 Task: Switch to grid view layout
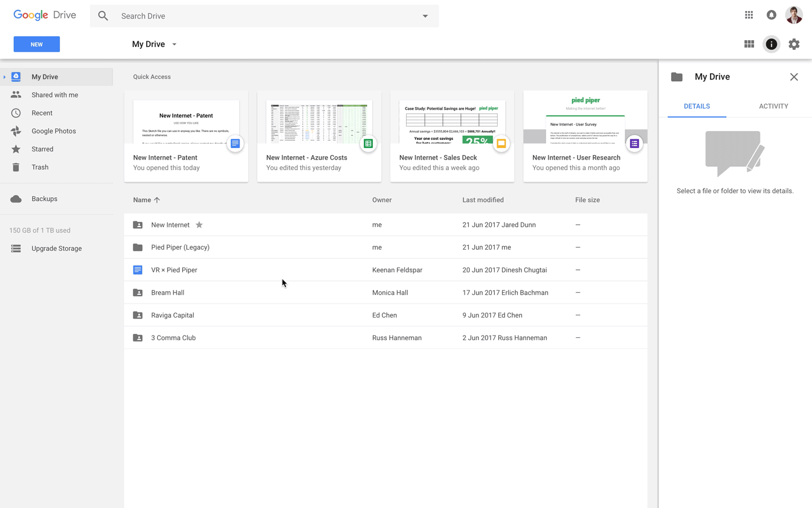coord(749,44)
